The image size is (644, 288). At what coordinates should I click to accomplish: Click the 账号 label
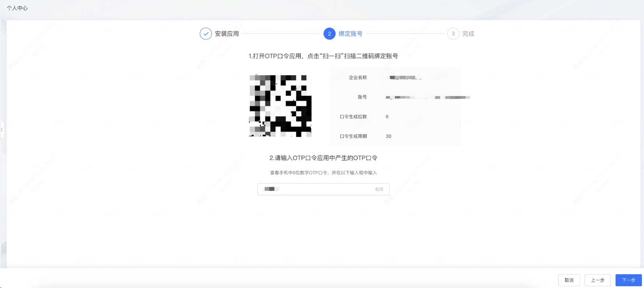coord(363,97)
